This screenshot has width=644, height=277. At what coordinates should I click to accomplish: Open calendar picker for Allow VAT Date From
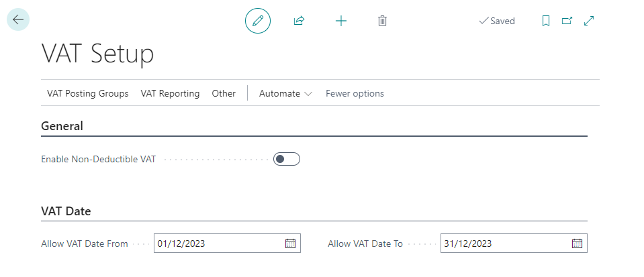[x=290, y=243]
